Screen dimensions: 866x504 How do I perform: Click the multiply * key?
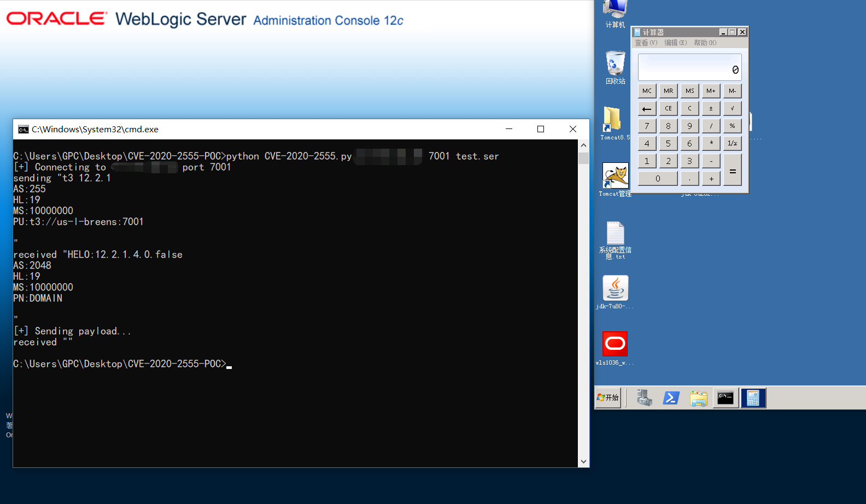[x=711, y=143]
